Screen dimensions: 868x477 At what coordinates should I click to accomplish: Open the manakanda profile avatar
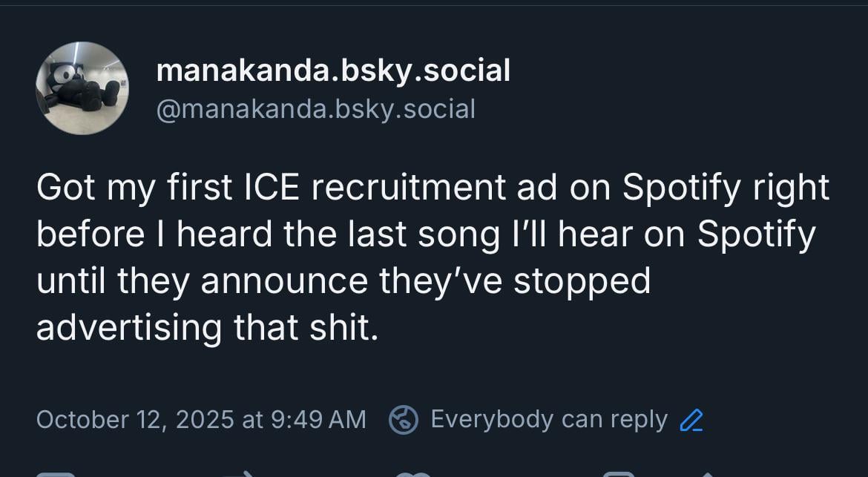[x=82, y=88]
